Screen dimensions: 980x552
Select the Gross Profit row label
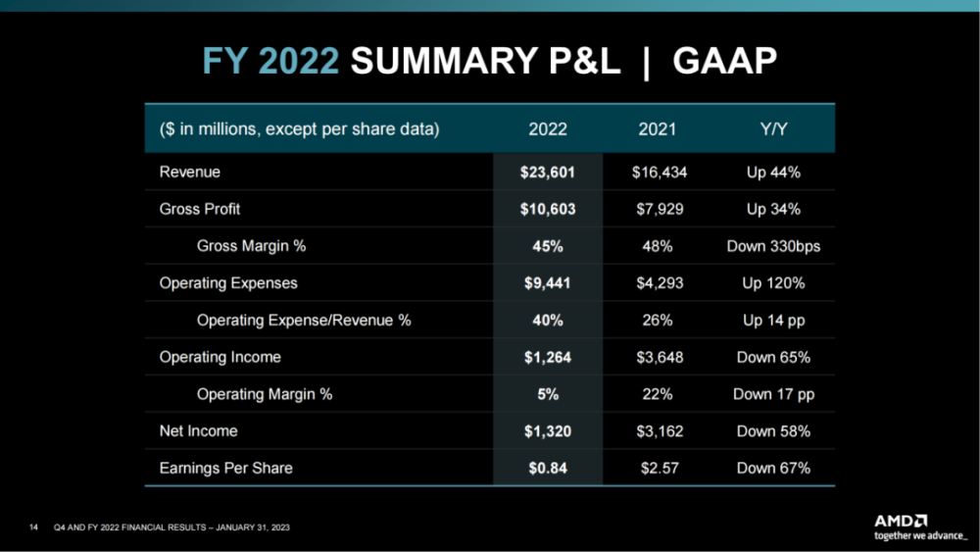pos(199,209)
